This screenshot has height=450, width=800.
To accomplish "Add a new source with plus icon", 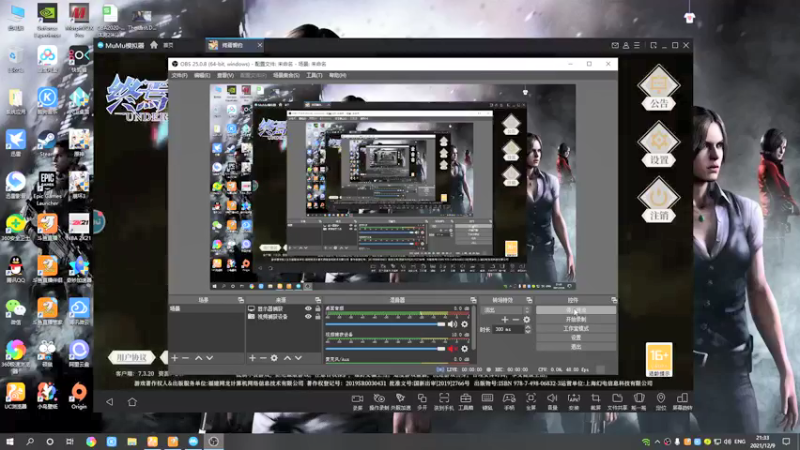I will [252, 358].
